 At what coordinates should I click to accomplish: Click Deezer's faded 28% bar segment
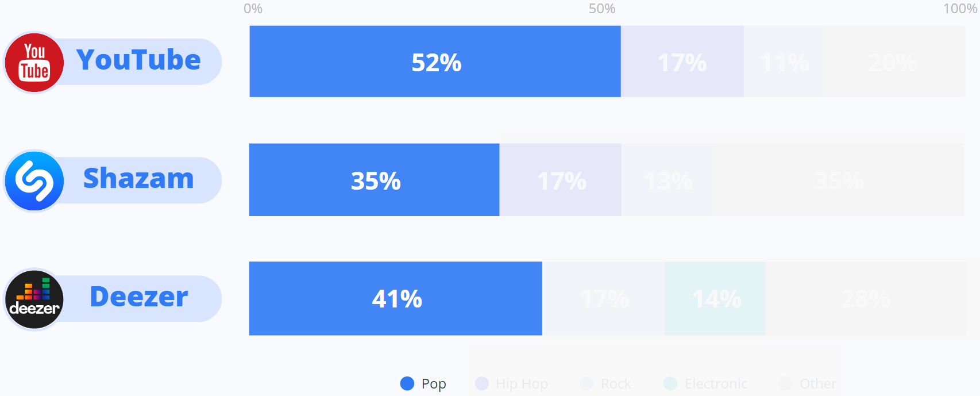coord(865,298)
